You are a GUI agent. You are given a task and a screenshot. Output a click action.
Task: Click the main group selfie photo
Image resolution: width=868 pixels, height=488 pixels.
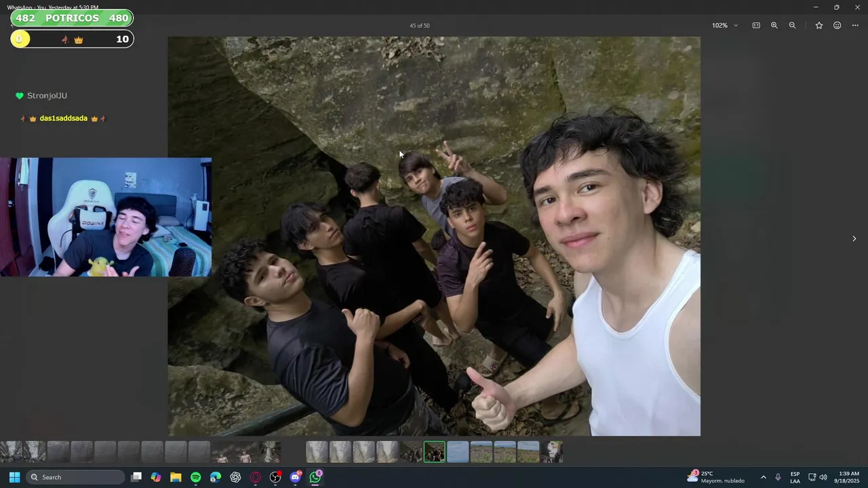pos(434,236)
